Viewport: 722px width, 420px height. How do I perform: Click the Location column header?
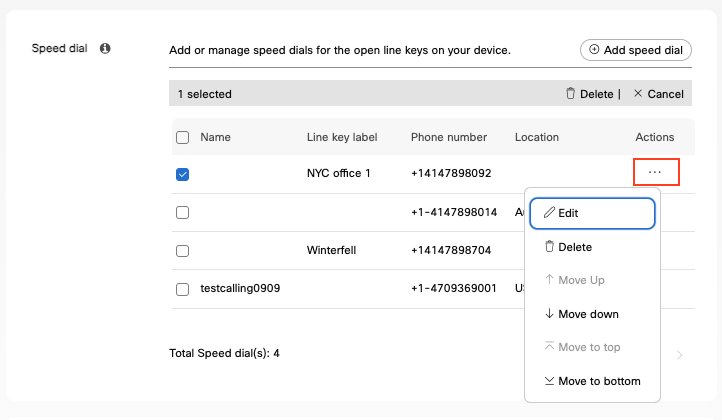point(537,137)
